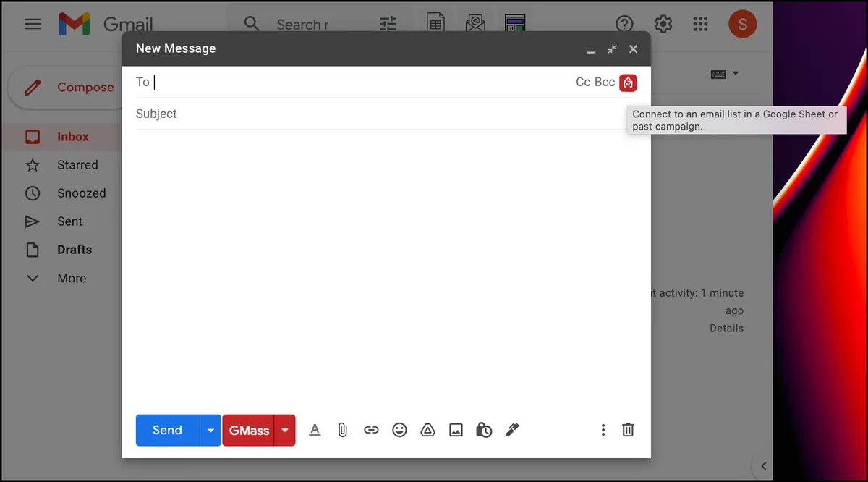Insert link icon in compose toolbar
The image size is (868, 482).
click(371, 430)
